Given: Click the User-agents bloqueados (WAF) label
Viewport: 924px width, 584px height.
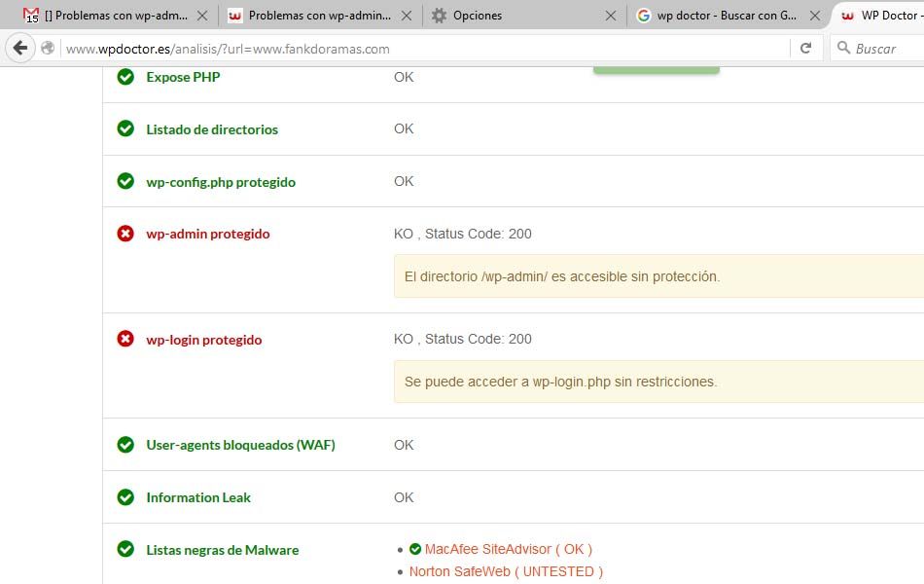Looking at the screenshot, I should pyautogui.click(x=240, y=446).
